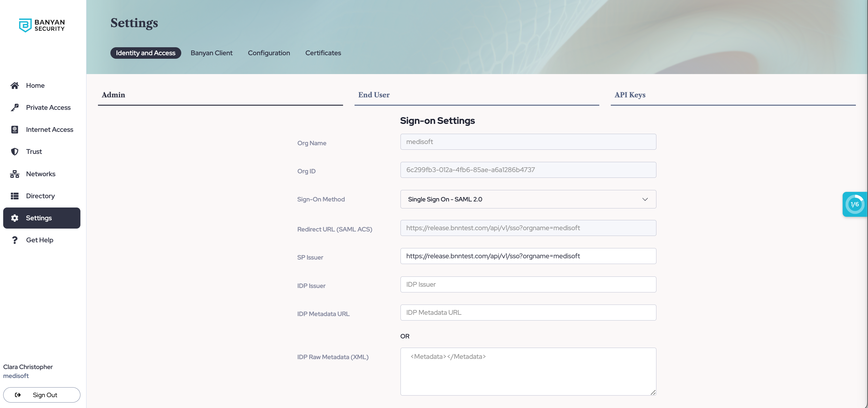868x408 pixels.
Task: Open the 1/6 progress indicator widget
Action: [x=855, y=204]
